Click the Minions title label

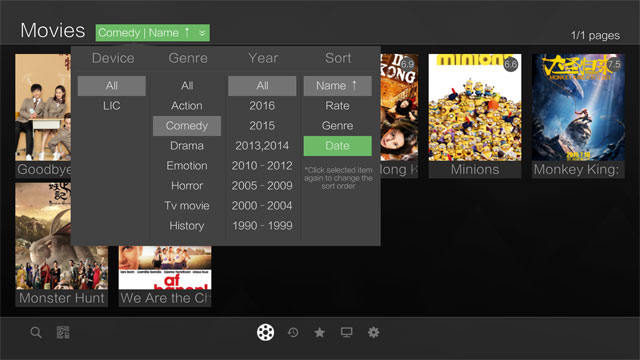pos(475,169)
